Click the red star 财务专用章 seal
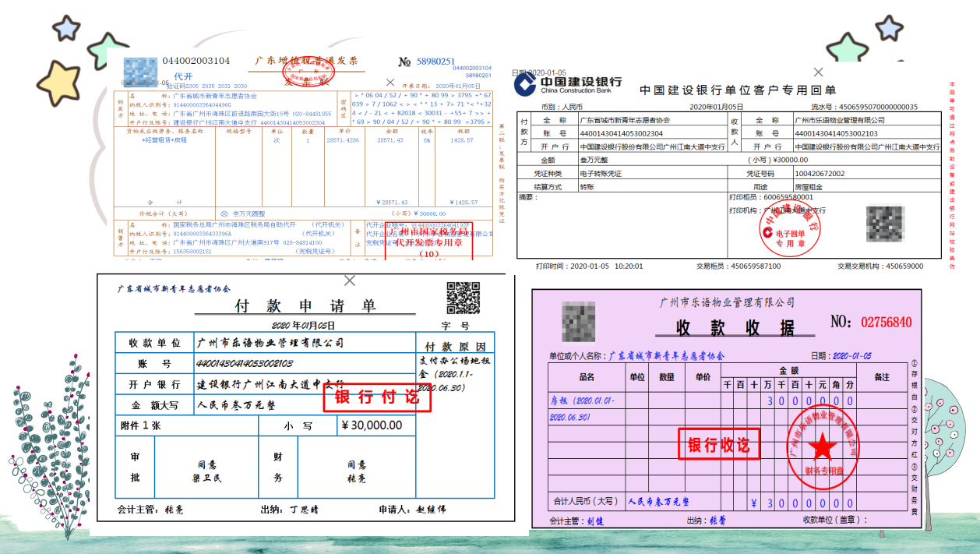Viewport: 980px width, 554px height. pos(821,446)
